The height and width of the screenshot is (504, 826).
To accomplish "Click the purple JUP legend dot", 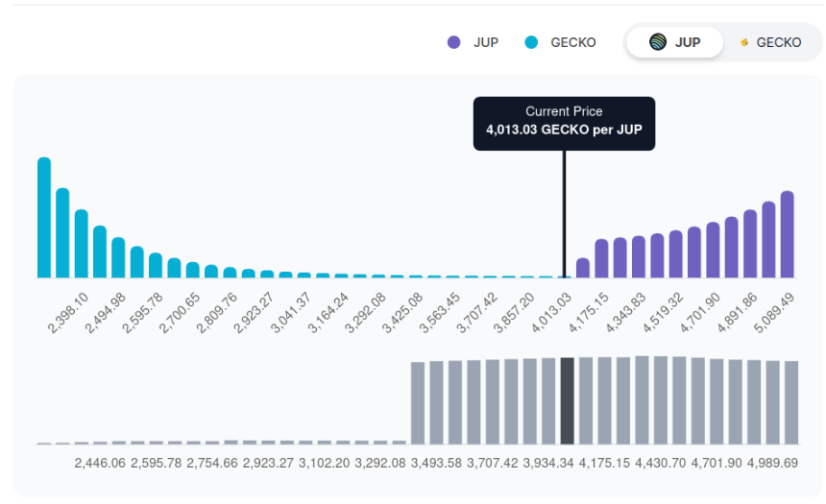I will (453, 42).
